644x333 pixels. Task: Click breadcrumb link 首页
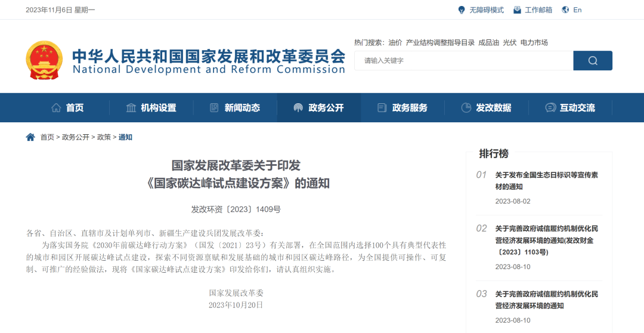pos(47,137)
